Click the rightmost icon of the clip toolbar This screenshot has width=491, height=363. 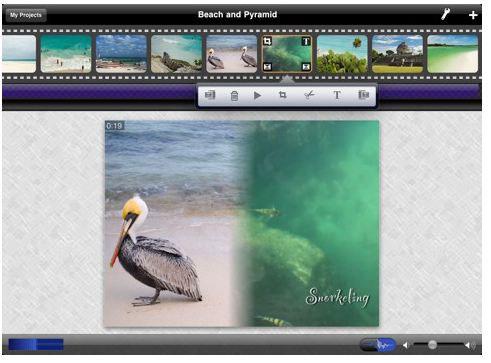click(x=363, y=95)
